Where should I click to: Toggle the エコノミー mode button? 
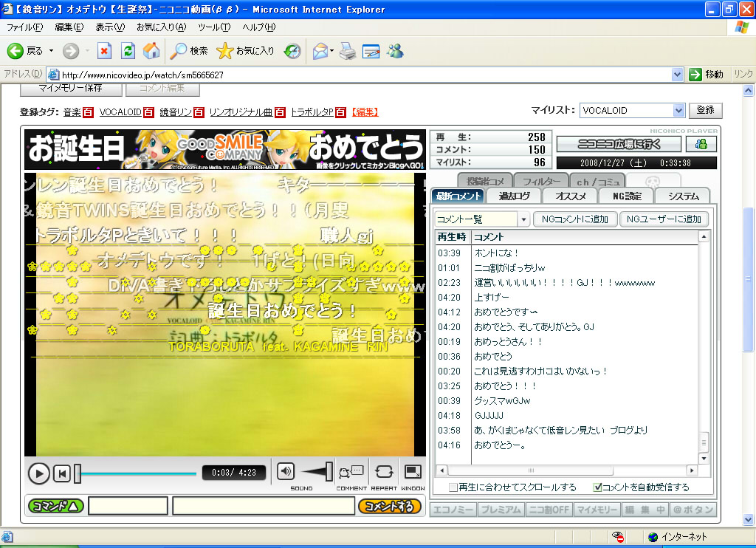coord(453,510)
